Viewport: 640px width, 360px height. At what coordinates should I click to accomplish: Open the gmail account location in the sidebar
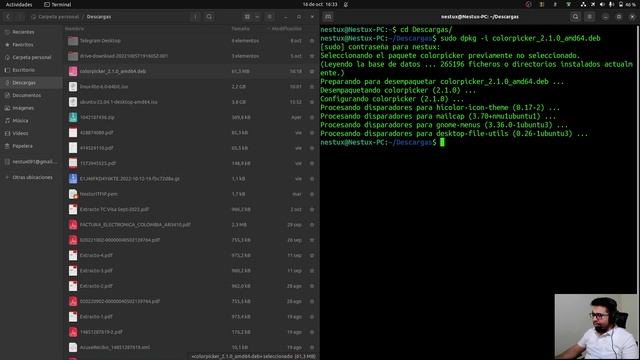point(31,162)
